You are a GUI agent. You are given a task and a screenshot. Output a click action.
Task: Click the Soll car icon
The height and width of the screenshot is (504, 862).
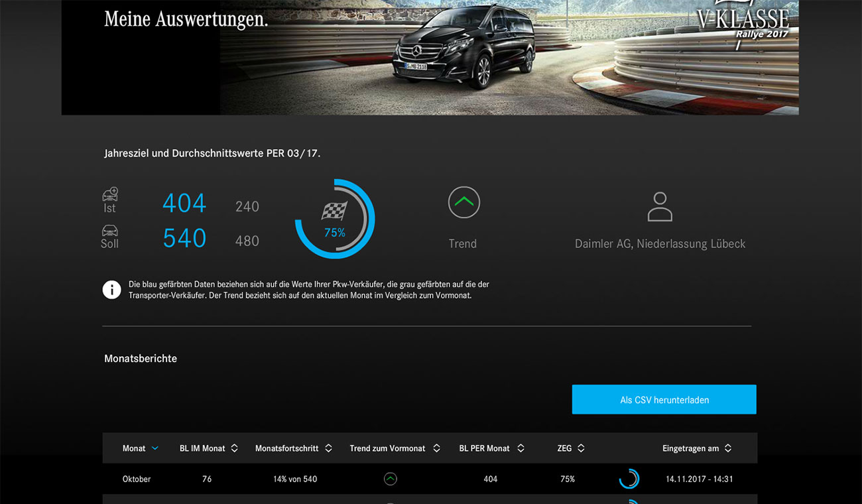(110, 231)
